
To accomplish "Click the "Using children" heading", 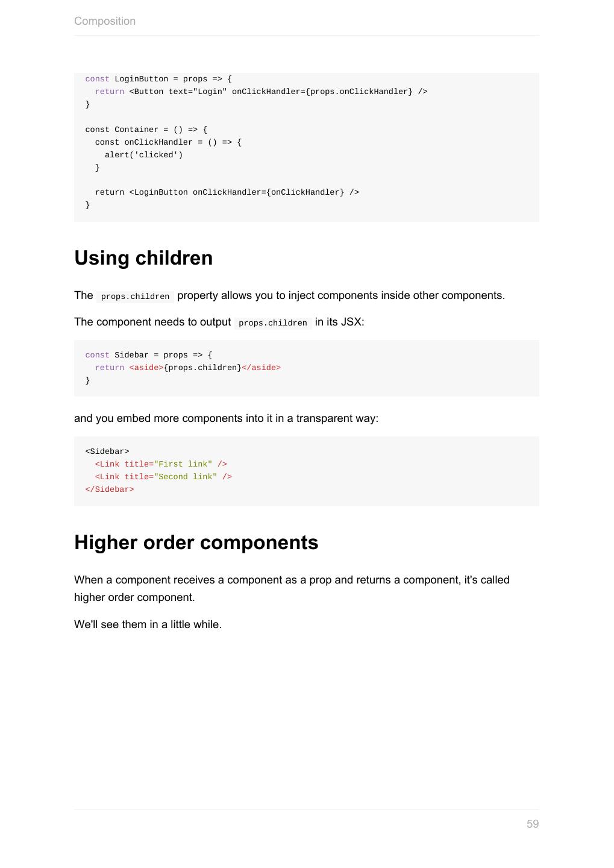I will pyautogui.click(x=143, y=258).
